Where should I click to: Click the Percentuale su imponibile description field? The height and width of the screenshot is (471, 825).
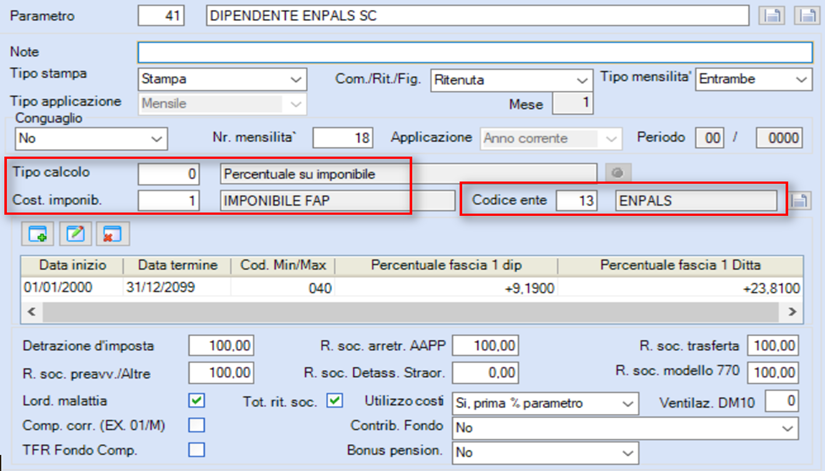pos(408,174)
